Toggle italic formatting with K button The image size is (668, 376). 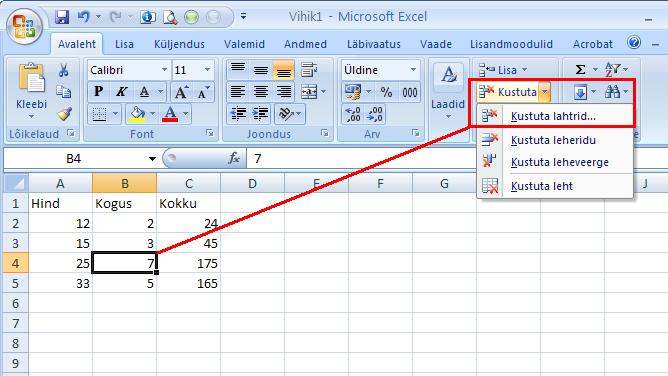pos(121,92)
